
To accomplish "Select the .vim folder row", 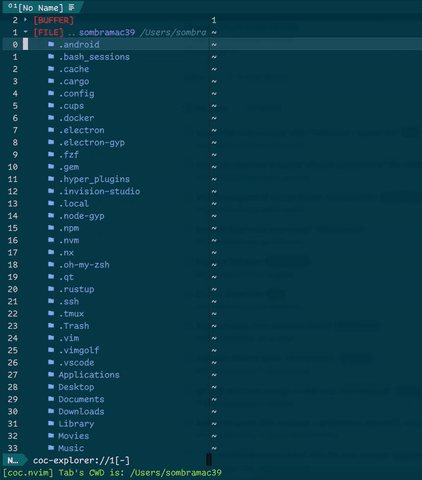I will (105, 338).
